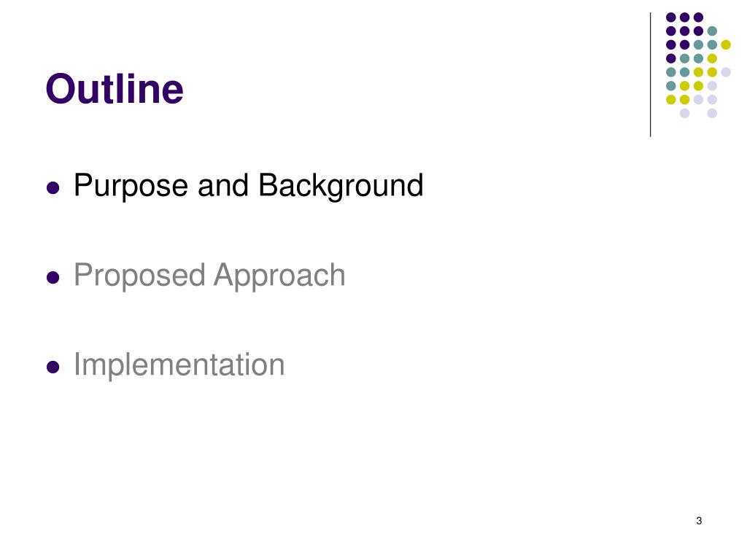The height and width of the screenshot is (560, 747).
Task: Click the bullet dot before Purpose and Background
Action: point(53,187)
